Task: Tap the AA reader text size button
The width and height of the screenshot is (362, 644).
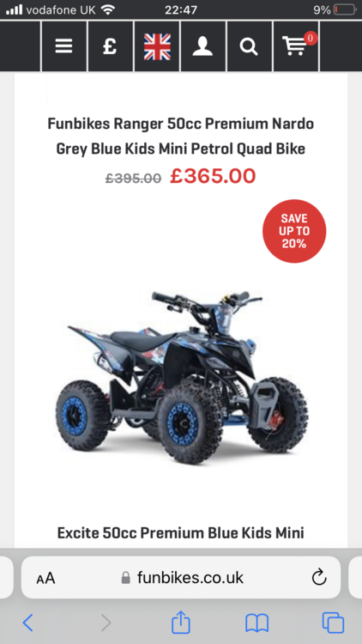Action: [x=45, y=578]
